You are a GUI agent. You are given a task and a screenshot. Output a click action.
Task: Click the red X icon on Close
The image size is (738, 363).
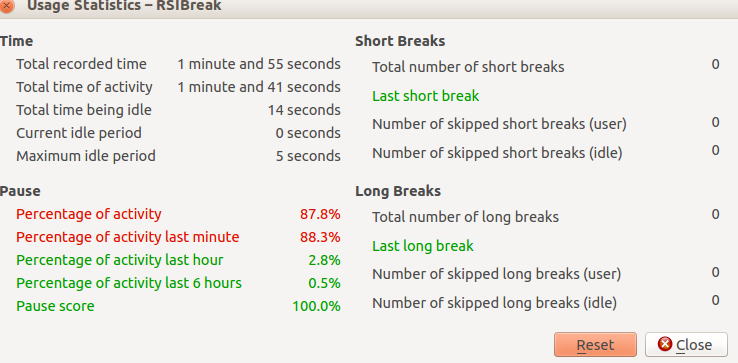pyautogui.click(x=665, y=344)
